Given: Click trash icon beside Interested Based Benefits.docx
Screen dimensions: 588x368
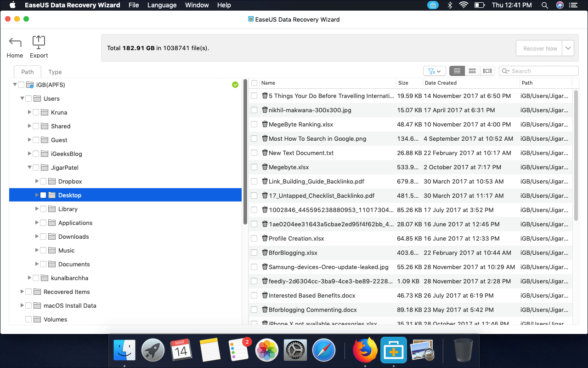Looking at the screenshot, I should click(x=265, y=295).
